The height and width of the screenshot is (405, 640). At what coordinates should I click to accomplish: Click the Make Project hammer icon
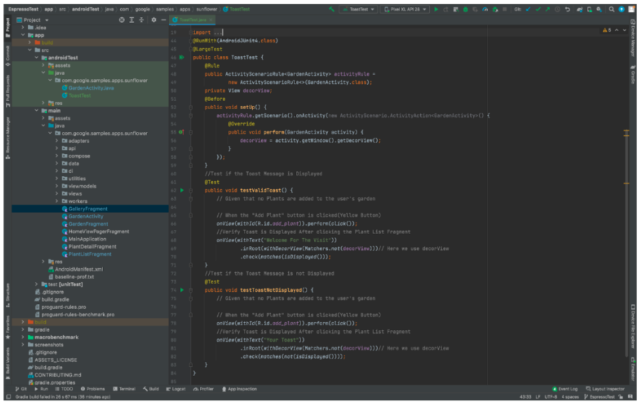tap(331, 9)
